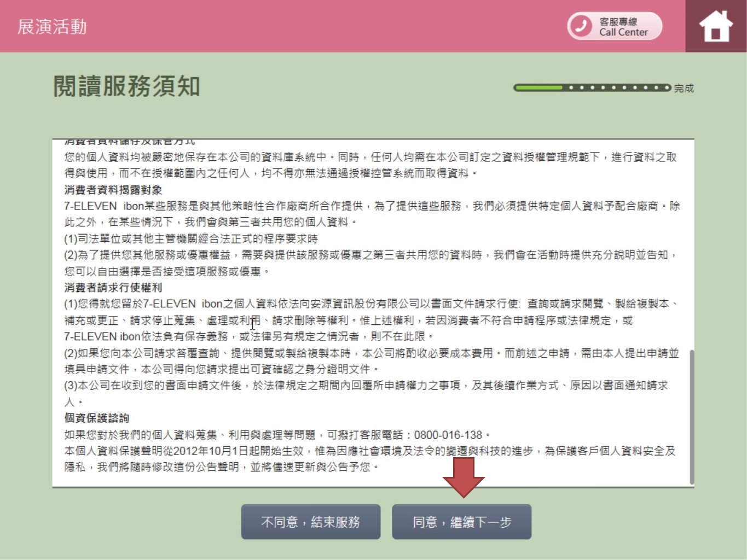This screenshot has width=747, height=560.
Task: Click the green filled progress segment
Action: coord(538,87)
